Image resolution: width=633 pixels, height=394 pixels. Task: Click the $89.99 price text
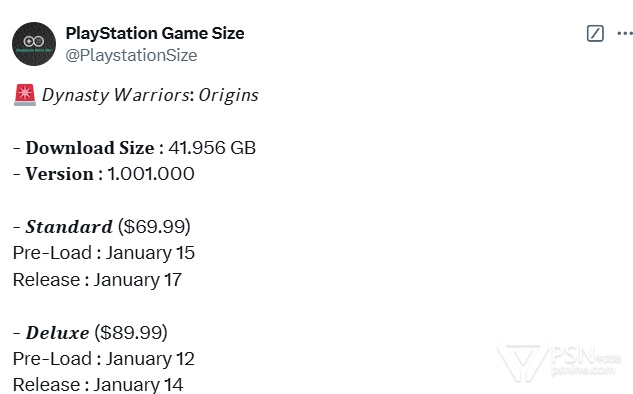pos(131,333)
